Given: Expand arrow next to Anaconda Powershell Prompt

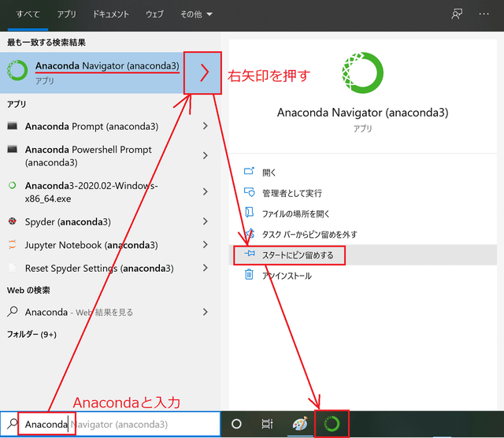Looking at the screenshot, I should [206, 156].
